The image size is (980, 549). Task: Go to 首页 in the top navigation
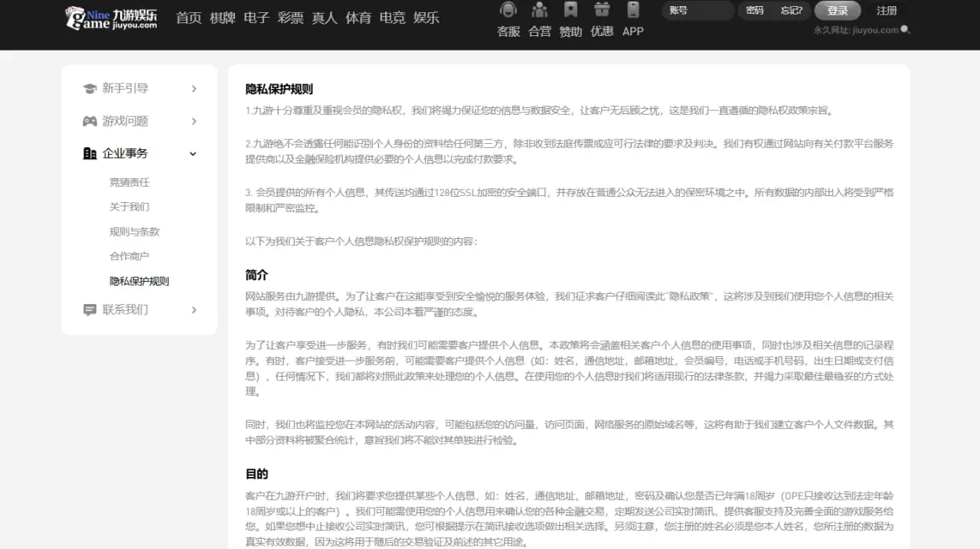(x=188, y=18)
